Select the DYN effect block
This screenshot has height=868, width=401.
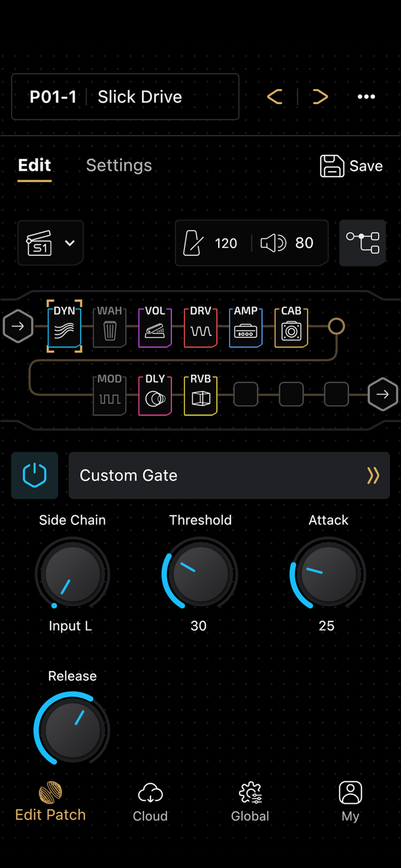pyautogui.click(x=64, y=326)
